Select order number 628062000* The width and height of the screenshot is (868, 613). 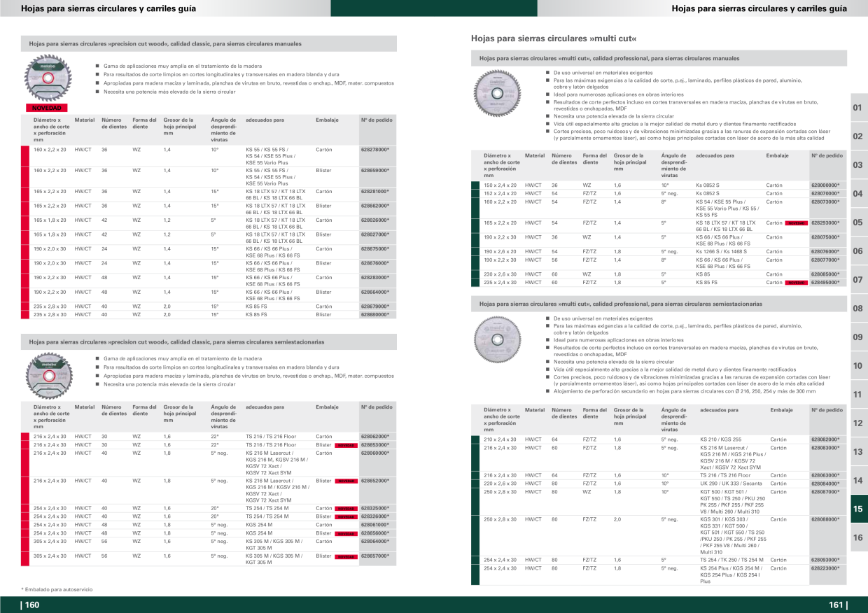click(375, 437)
